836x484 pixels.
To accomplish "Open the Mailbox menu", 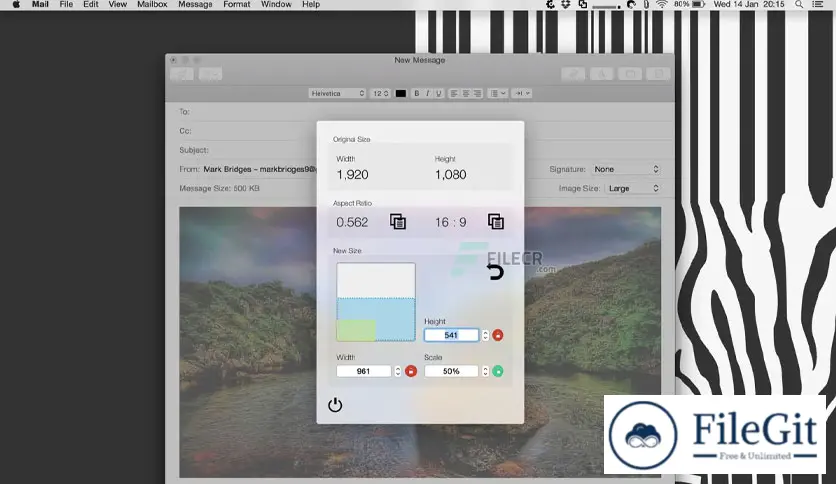I will [152, 5].
